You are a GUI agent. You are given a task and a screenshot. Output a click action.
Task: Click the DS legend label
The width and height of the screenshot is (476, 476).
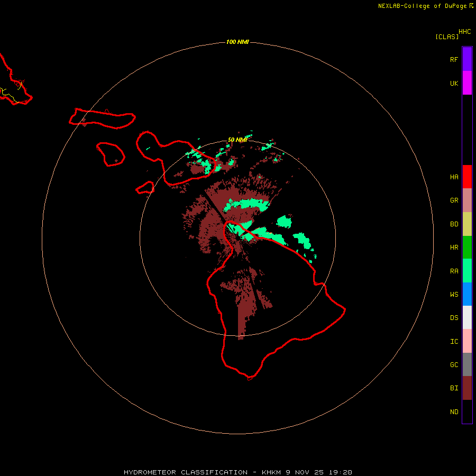pos(454,318)
